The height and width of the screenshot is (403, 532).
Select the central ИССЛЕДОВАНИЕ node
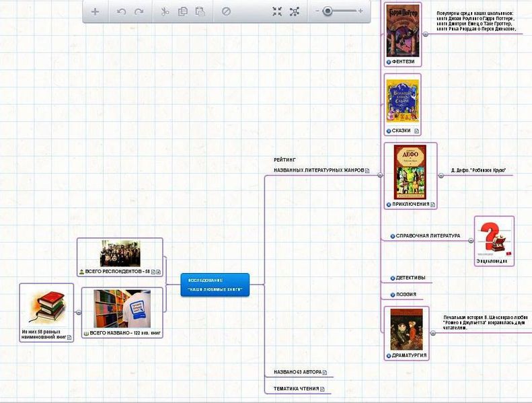click(215, 285)
